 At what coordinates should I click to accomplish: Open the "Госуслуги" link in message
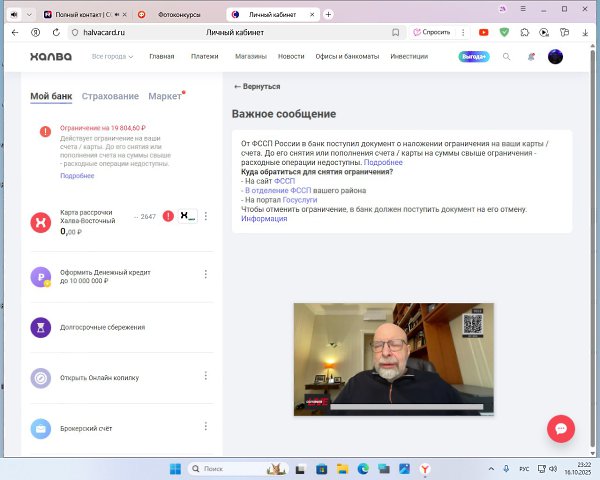coord(300,199)
